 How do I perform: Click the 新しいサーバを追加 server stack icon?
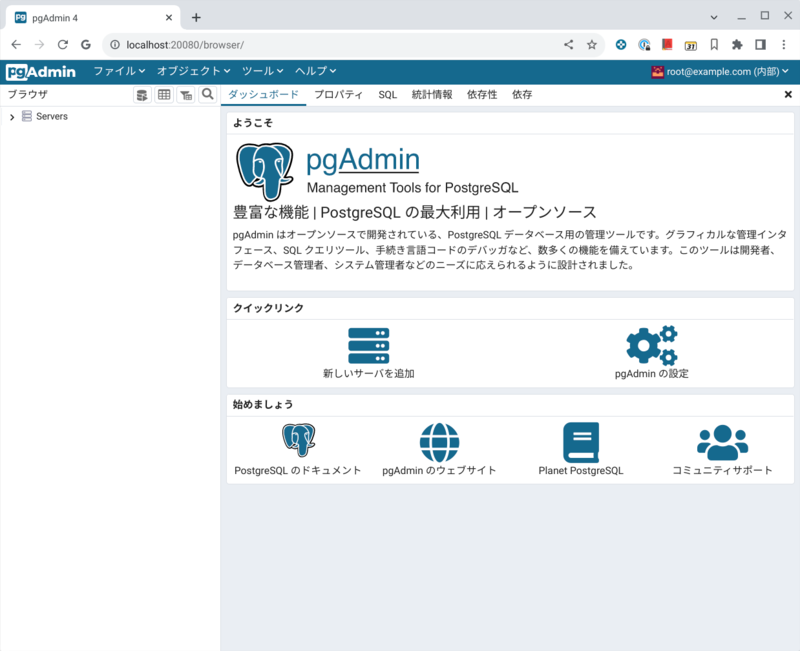pyautogui.click(x=369, y=345)
